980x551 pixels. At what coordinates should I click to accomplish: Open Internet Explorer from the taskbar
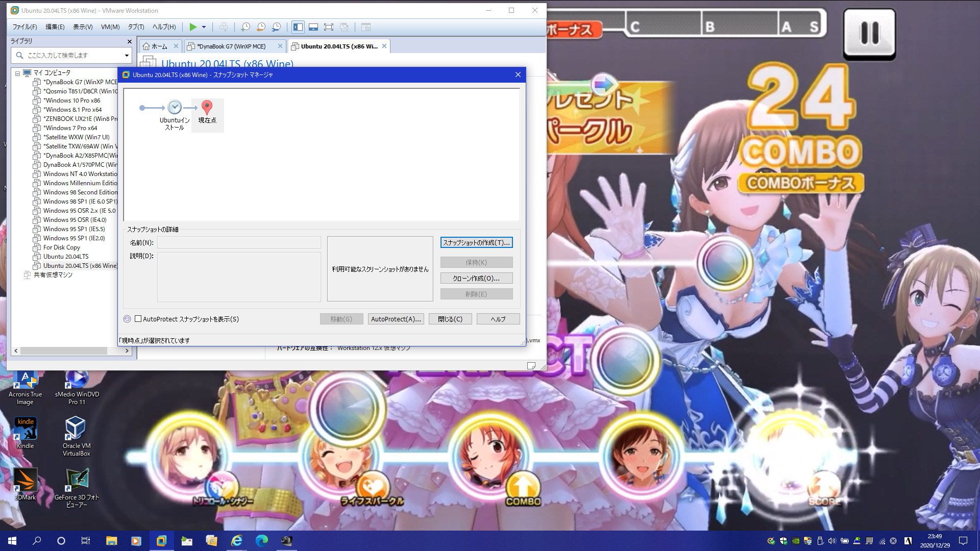(x=236, y=541)
